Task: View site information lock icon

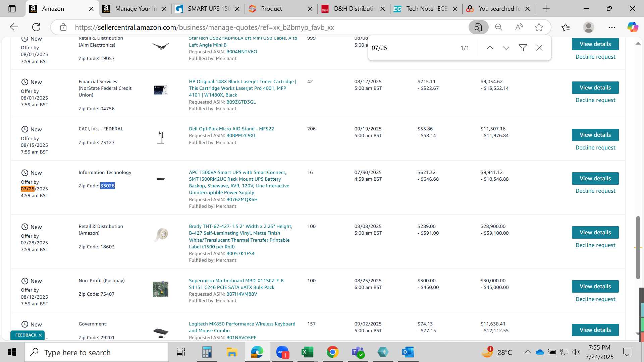Action: pos(63,27)
